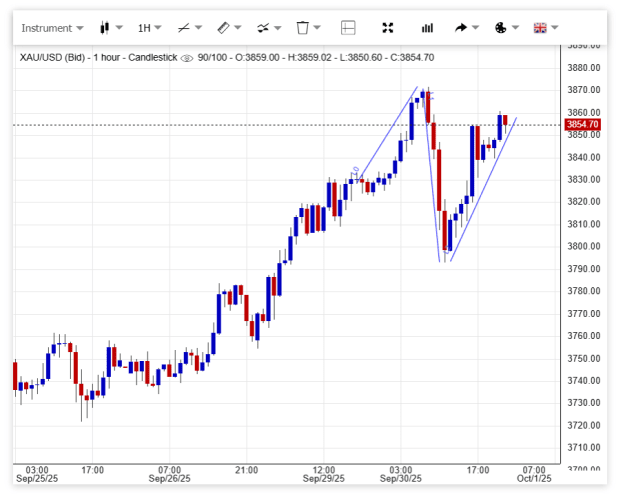This screenshot has width=625, height=494.
Task: Toggle the crosshair grid icon
Action: [348, 28]
